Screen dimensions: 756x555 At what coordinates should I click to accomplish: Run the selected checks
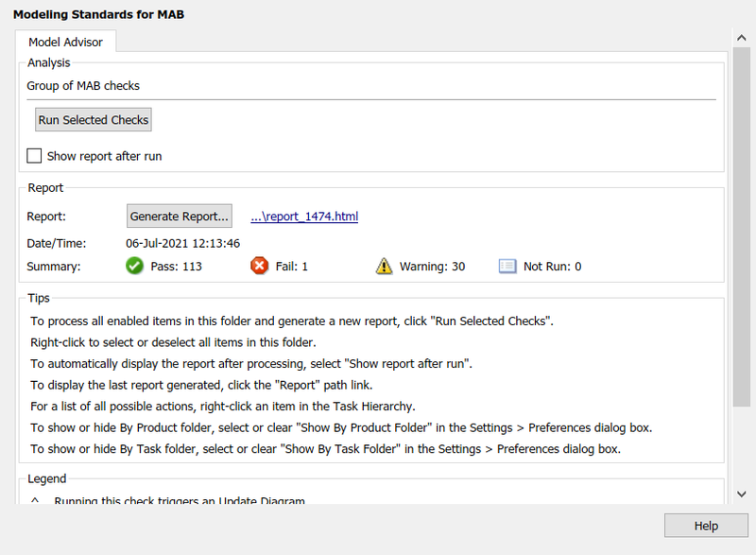click(x=94, y=119)
